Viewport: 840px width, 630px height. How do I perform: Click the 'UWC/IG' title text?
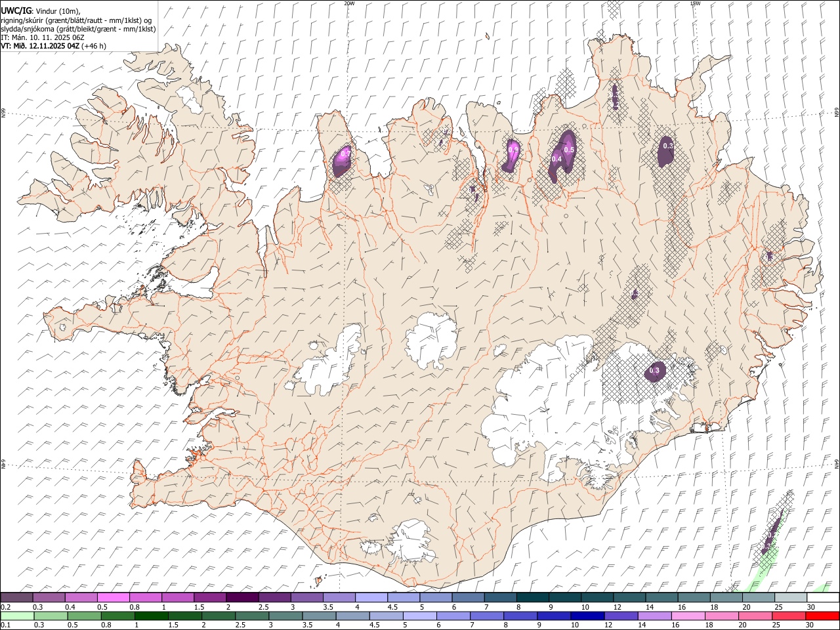[16, 10]
